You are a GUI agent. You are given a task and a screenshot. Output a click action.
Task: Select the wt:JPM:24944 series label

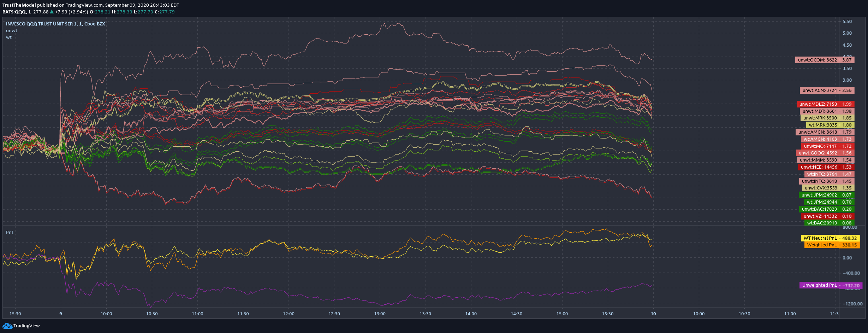coord(821,202)
